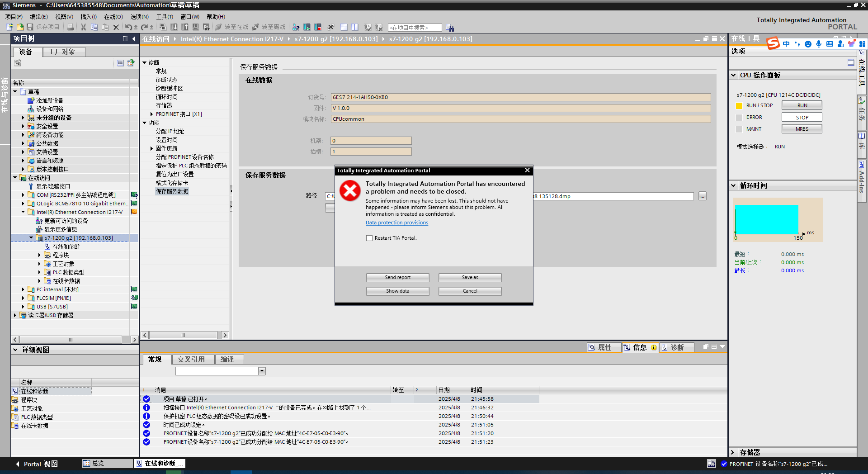The width and height of the screenshot is (868, 474).
Task: Click the MRES button on CPU panel
Action: [802, 129]
